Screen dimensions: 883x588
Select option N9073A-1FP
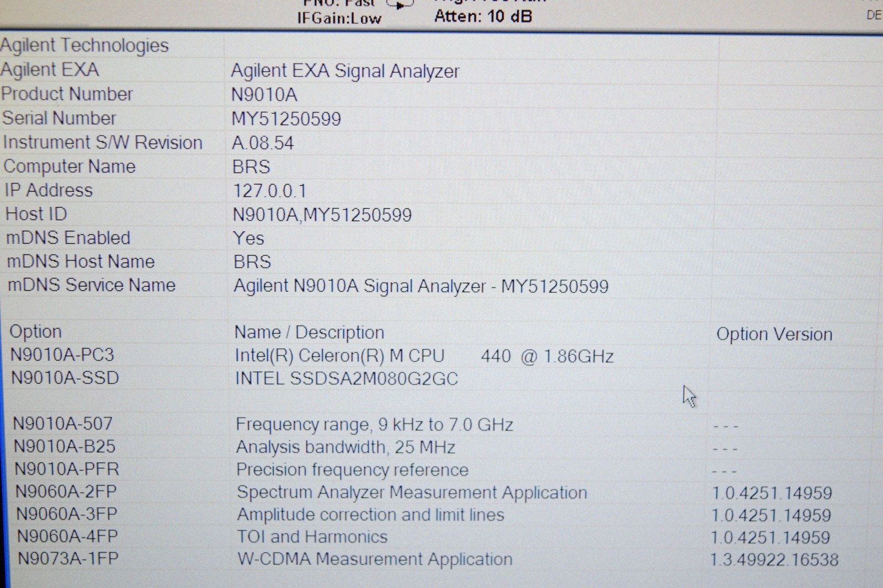tap(68, 559)
